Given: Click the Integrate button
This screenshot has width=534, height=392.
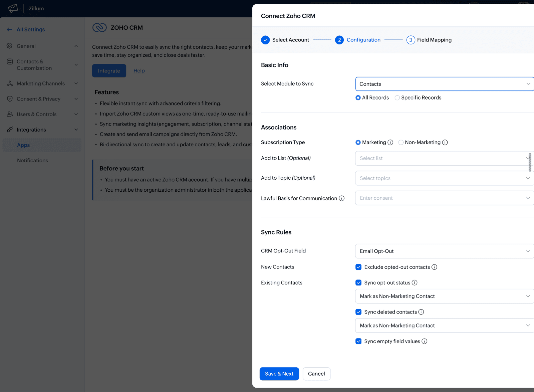Looking at the screenshot, I should click(109, 71).
